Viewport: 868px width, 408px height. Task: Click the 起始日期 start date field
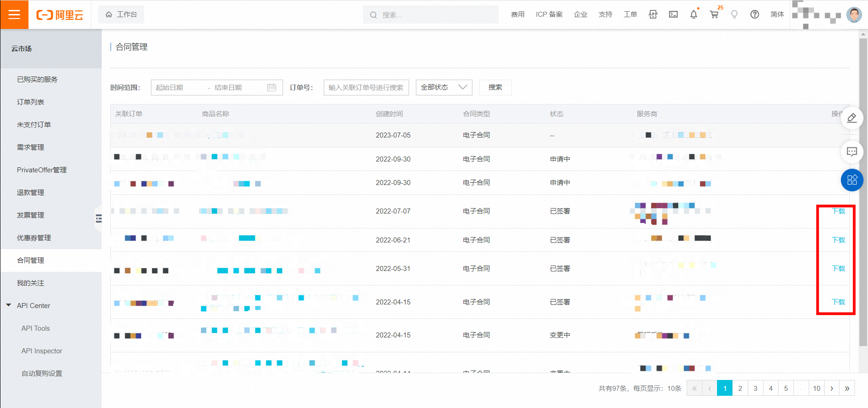[x=179, y=87]
